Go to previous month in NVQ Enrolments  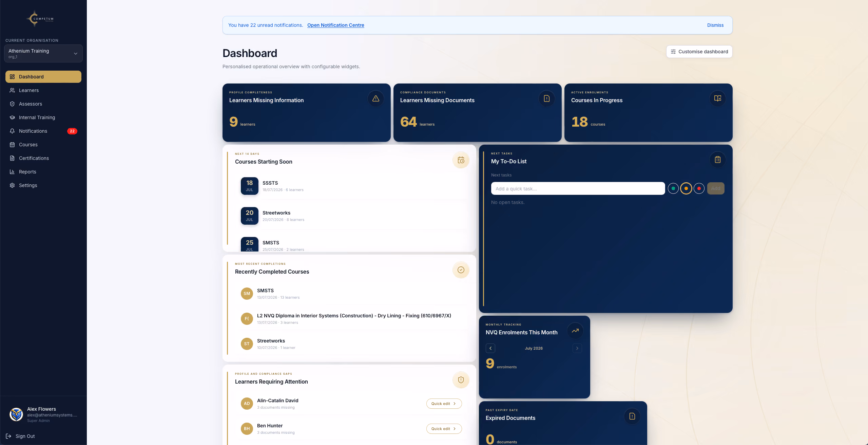(490, 348)
